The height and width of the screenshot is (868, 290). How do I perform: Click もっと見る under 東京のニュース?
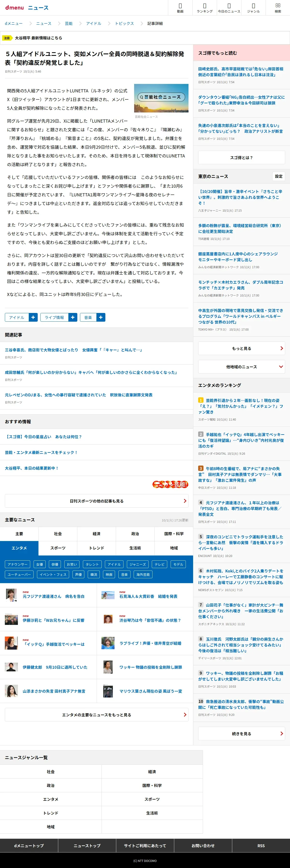pyautogui.click(x=241, y=349)
